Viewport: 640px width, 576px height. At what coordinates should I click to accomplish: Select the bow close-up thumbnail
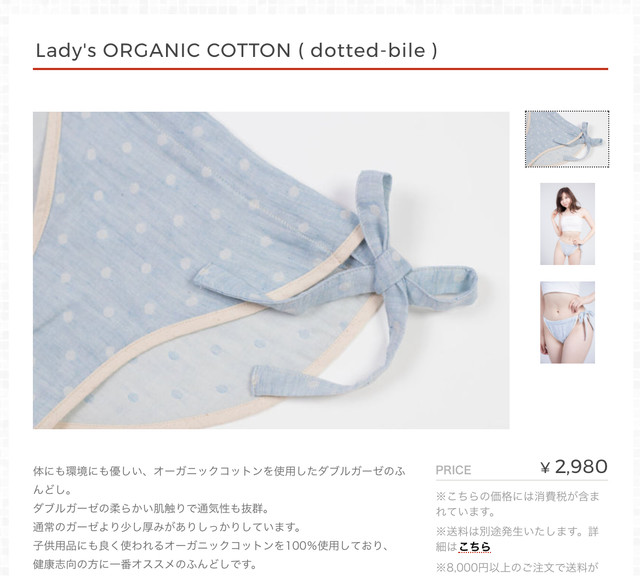(567, 139)
